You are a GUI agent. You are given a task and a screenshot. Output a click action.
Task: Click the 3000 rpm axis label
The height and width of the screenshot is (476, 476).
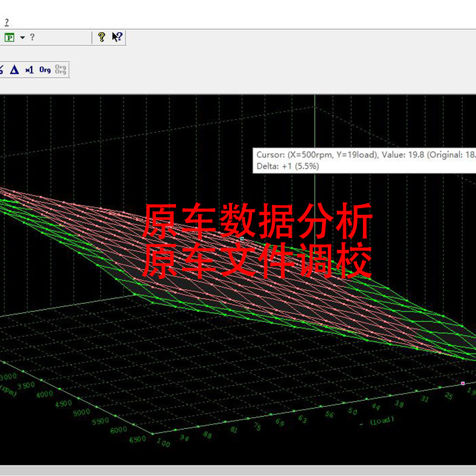[x=8, y=377]
